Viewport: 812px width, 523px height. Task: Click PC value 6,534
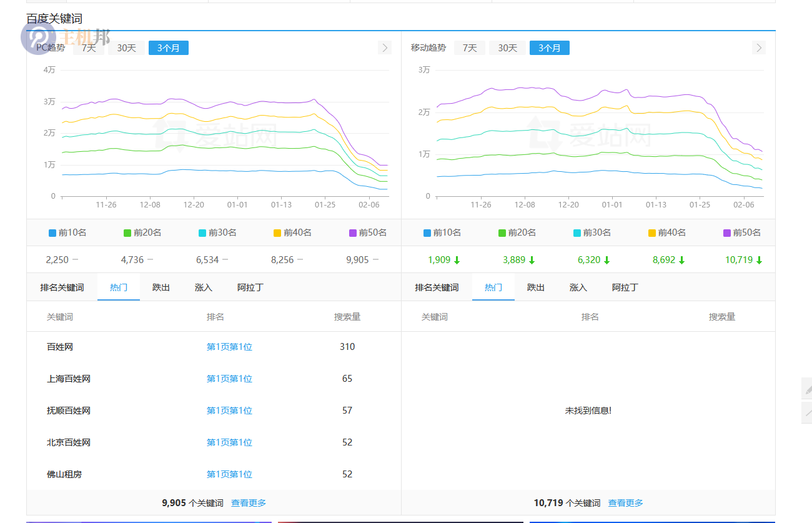click(207, 260)
